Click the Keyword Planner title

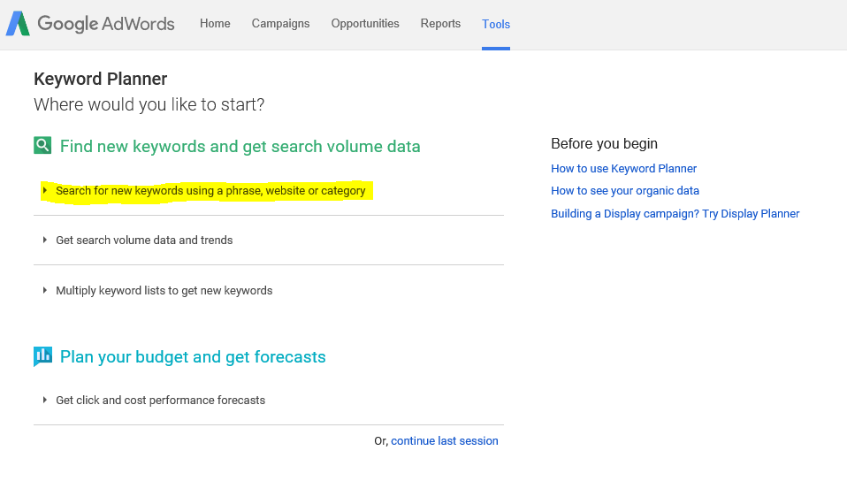point(101,79)
